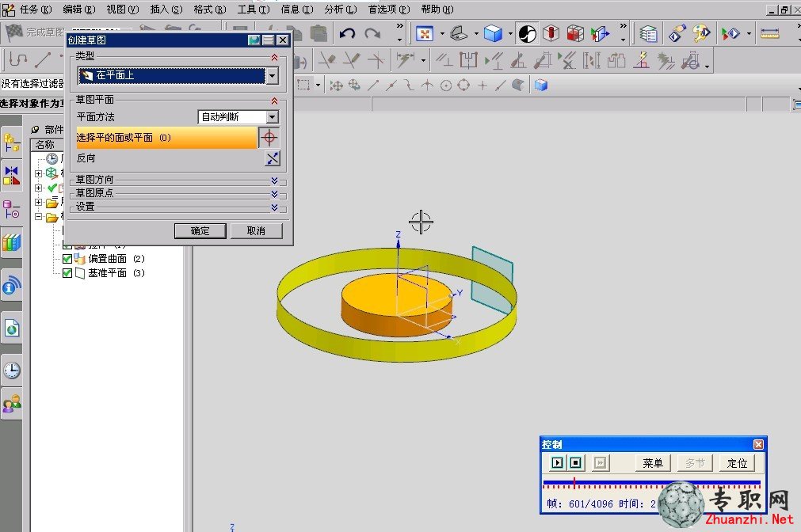
Task: Expand the 草图方向 section
Action: pyautogui.click(x=274, y=180)
